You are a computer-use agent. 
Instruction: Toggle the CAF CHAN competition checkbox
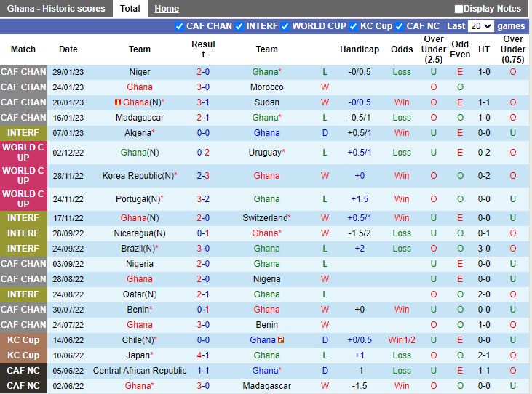pos(180,26)
